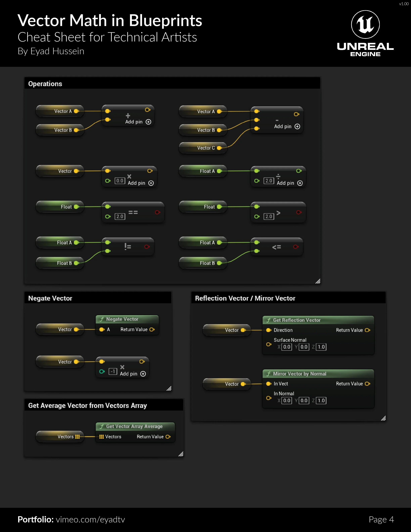Click the Surface Normal Z value field
Image resolution: width=411 pixels, height=532 pixels.
pos(321,347)
